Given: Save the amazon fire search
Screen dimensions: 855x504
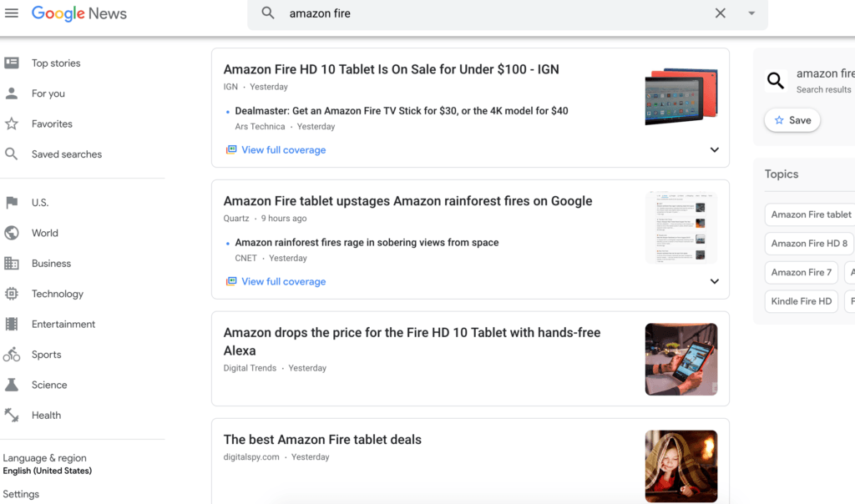Looking at the screenshot, I should 792,120.
